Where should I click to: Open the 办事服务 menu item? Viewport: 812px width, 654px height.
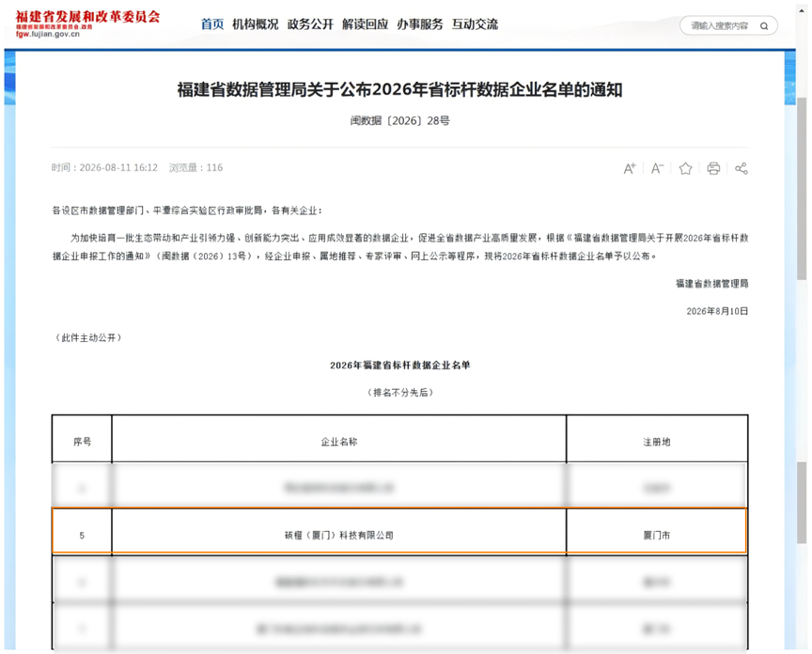point(420,24)
